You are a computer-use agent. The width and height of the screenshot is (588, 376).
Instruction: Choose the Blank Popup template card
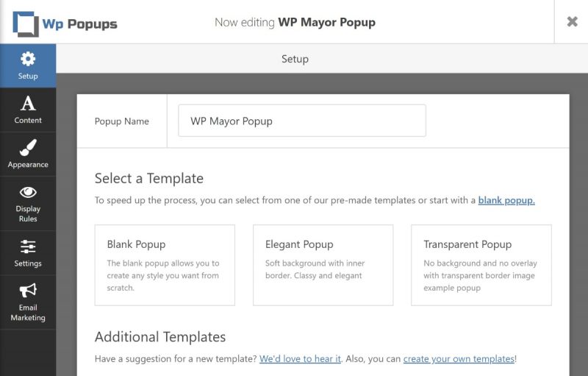(x=165, y=265)
